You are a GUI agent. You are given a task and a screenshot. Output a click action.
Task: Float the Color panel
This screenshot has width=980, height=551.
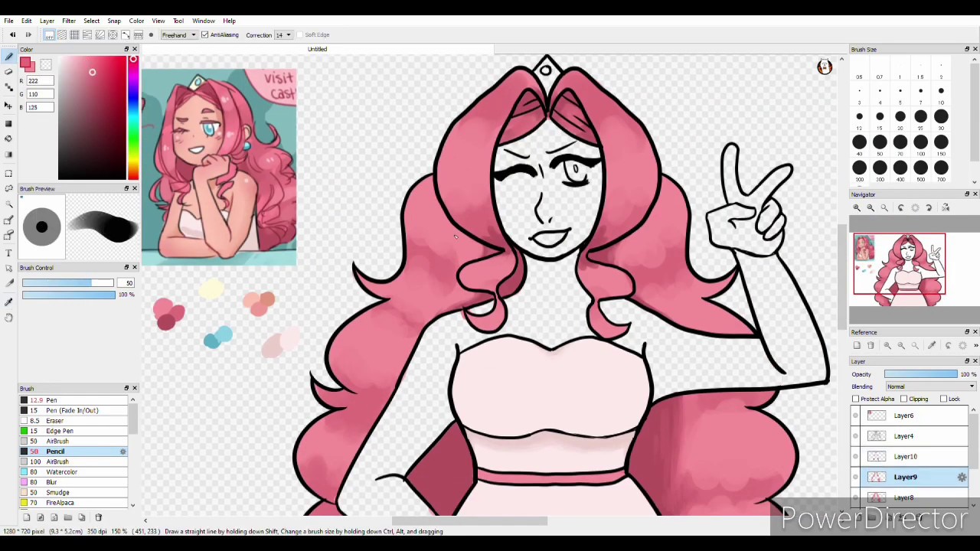[x=126, y=49]
